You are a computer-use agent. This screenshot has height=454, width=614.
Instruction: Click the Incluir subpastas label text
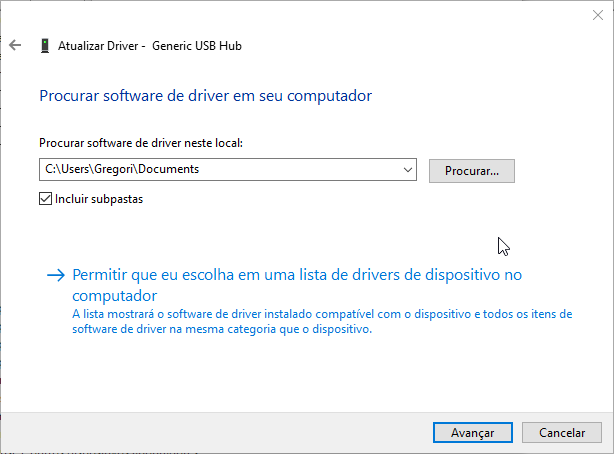pos(99,199)
